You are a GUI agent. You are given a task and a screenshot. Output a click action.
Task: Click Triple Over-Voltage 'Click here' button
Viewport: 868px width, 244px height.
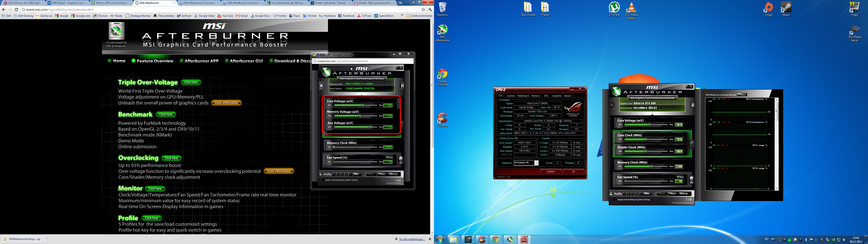[x=191, y=82]
